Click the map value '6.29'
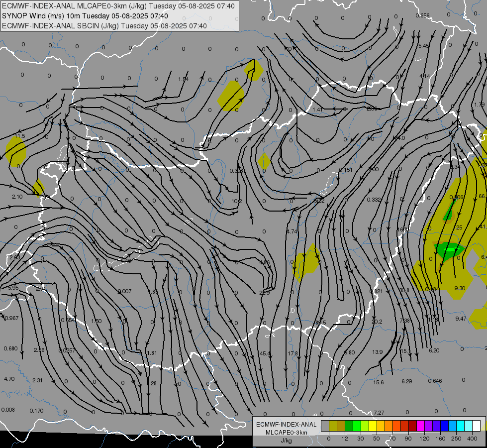Screen dimensions: 487x448 (x=406, y=381)
